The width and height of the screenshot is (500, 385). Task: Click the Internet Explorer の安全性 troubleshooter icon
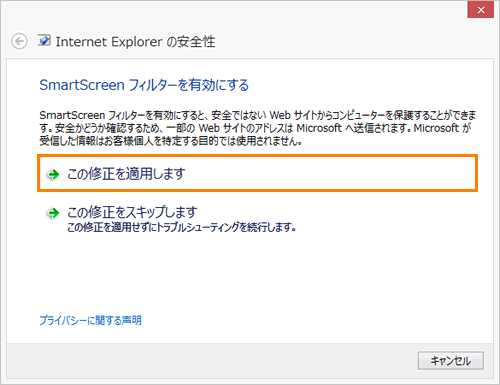[44, 40]
